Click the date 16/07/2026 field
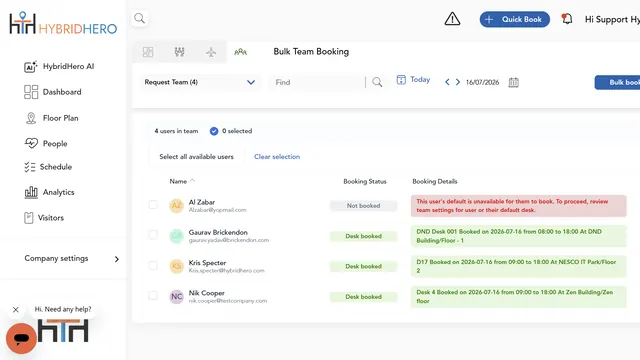Viewport: 640px width, 360px height. (x=482, y=82)
